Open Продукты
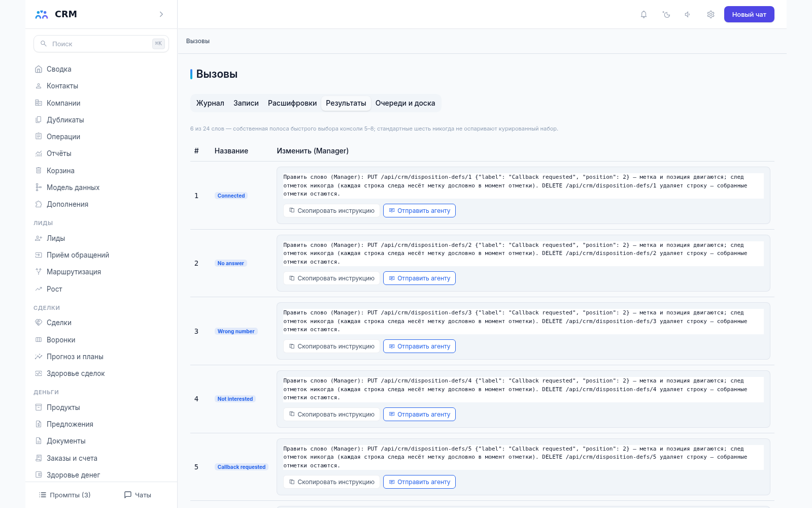812x508 pixels. pos(101,407)
